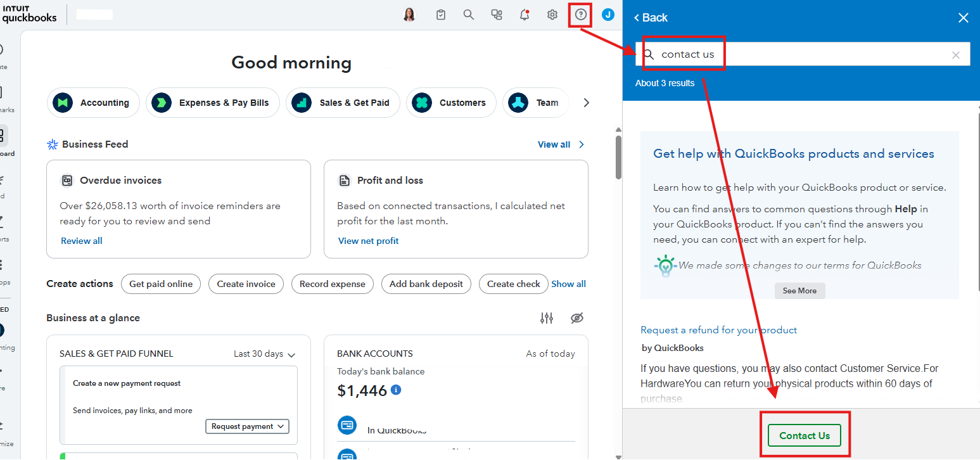Clear the help search with X icon
Image resolution: width=980 pixels, height=460 pixels.
click(956, 55)
